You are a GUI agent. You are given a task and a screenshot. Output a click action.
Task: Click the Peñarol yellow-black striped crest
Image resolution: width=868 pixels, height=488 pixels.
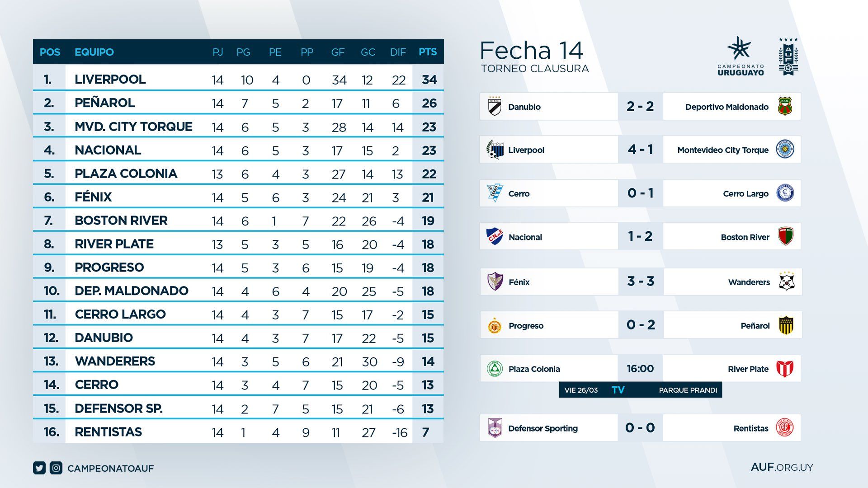pos(786,325)
